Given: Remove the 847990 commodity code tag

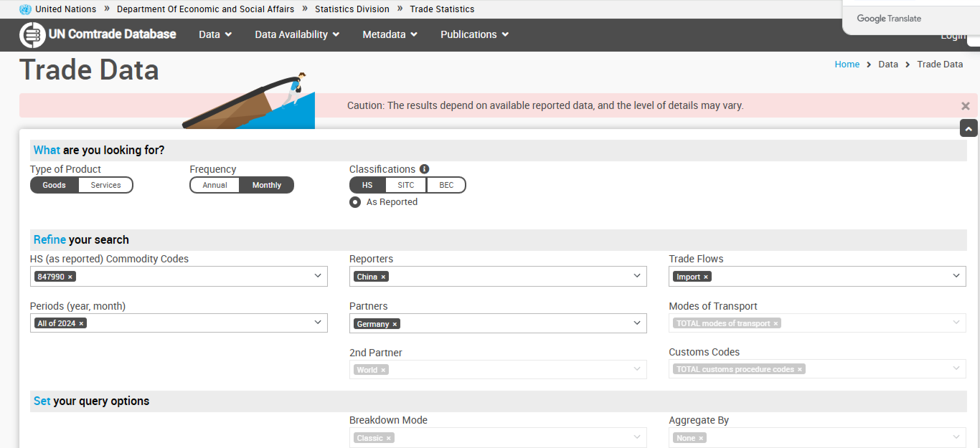Looking at the screenshot, I should tap(70, 277).
